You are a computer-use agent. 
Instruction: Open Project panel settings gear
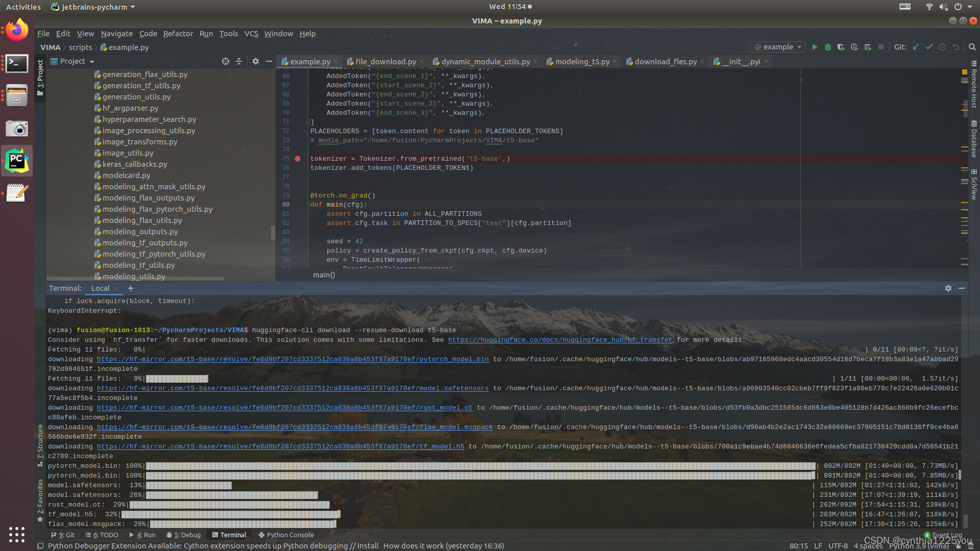tap(256, 61)
